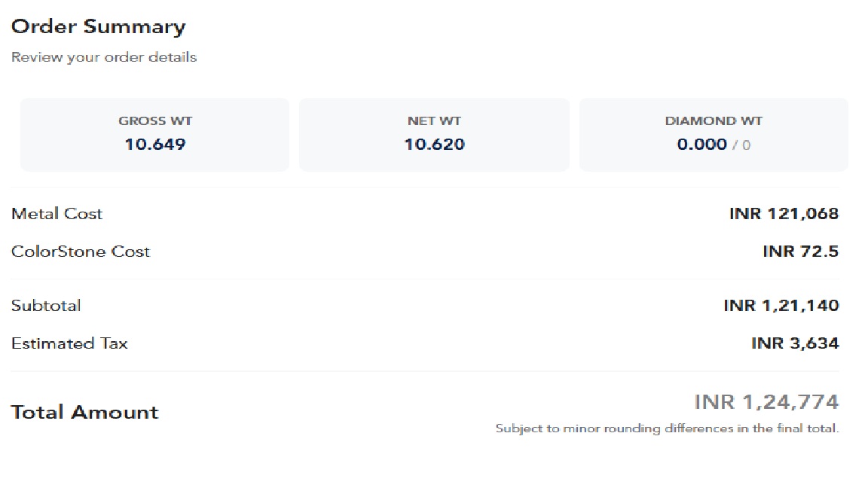Click the gross weight value 10.649

[154, 145]
